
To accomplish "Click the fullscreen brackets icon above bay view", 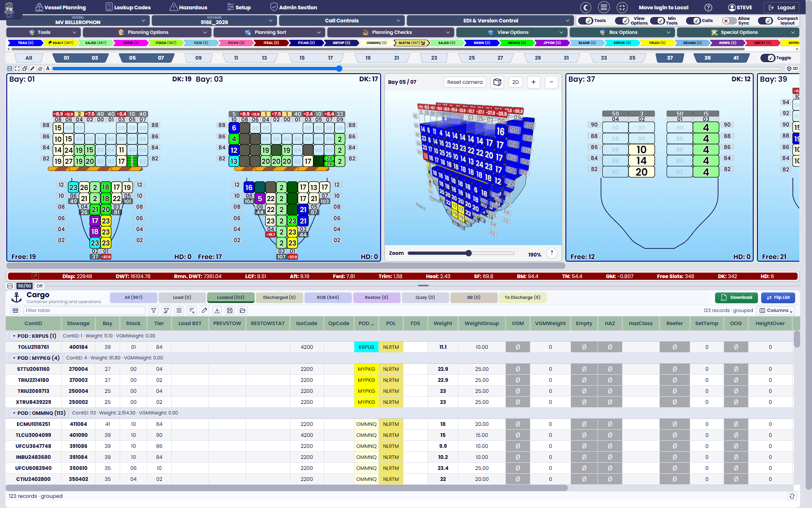I will [x=17, y=68].
